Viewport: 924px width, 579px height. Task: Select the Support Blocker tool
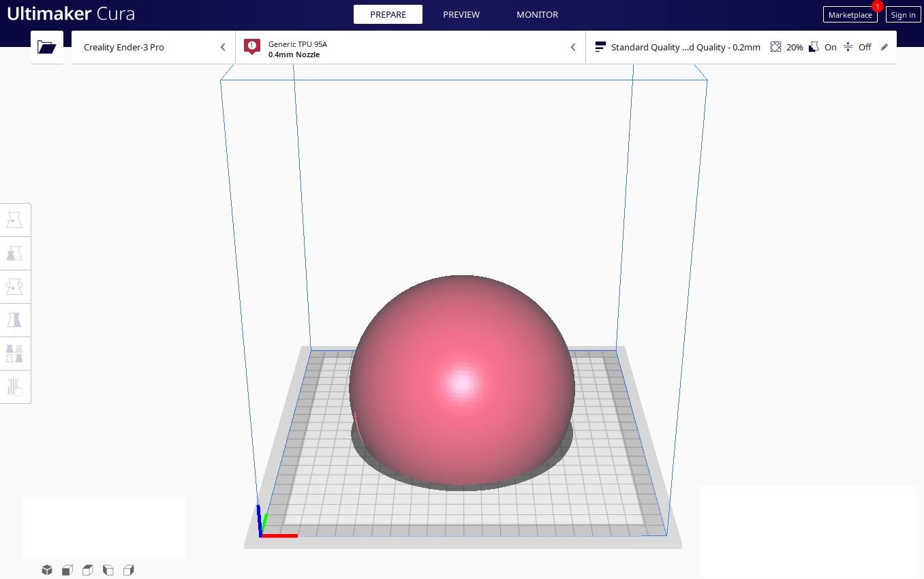tap(14, 387)
